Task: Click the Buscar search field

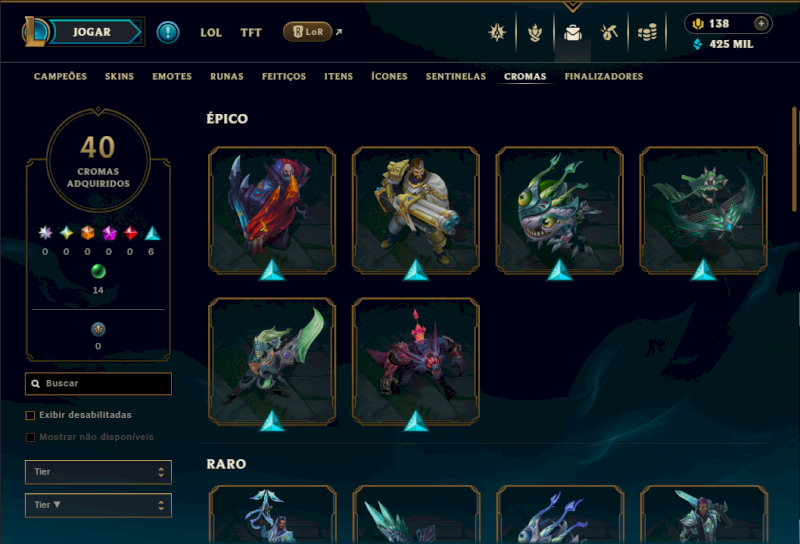Action: (98, 384)
